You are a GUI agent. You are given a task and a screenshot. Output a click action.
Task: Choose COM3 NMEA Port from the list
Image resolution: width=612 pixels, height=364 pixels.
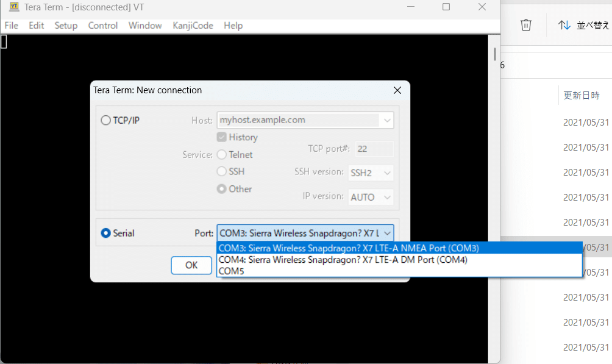[x=399, y=248]
